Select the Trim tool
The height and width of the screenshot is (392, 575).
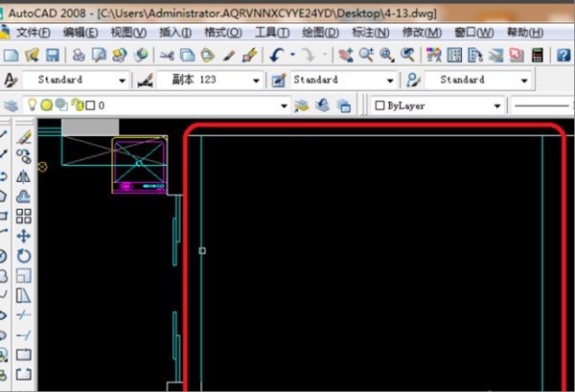pos(24,314)
